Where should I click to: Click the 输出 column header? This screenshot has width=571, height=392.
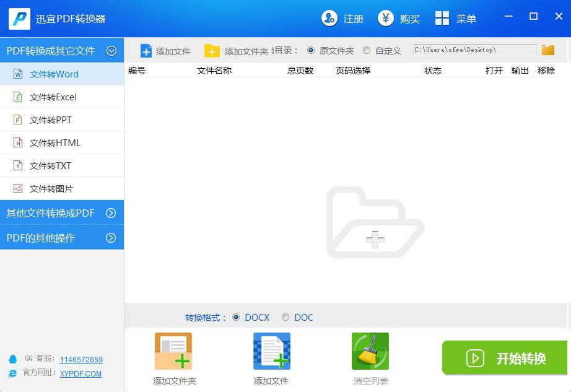tap(520, 71)
